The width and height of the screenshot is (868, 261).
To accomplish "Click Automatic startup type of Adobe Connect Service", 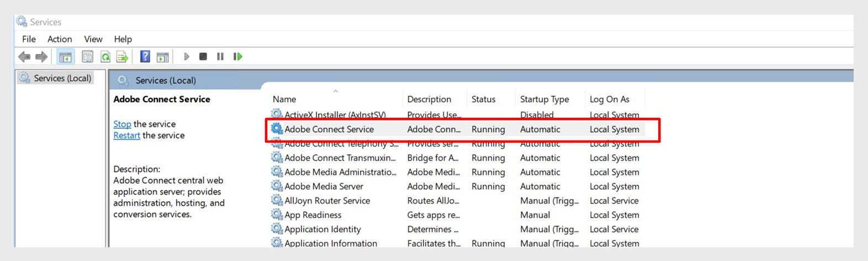I will (x=540, y=129).
